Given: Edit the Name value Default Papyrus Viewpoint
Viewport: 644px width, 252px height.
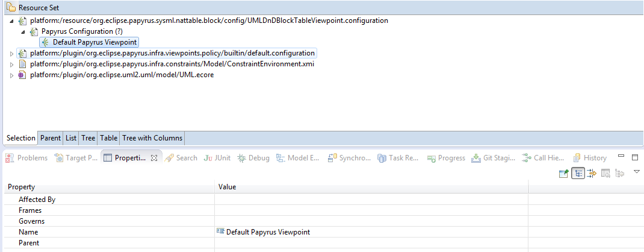Looking at the screenshot, I should [268, 232].
